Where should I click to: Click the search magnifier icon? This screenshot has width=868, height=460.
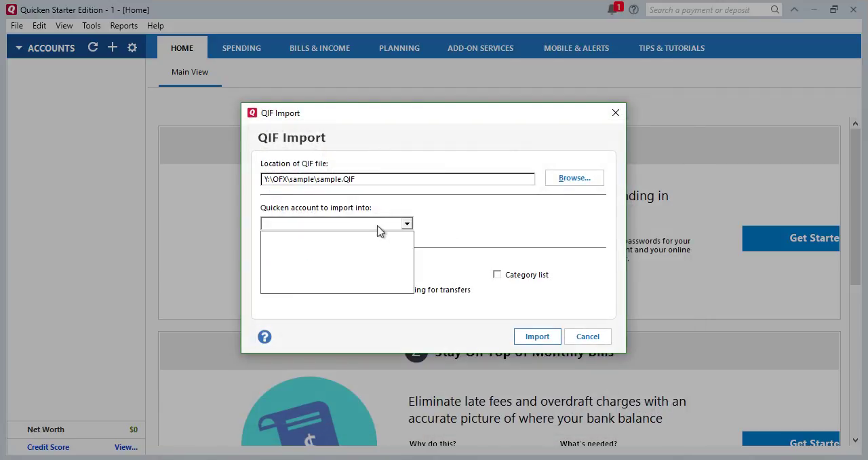pyautogui.click(x=775, y=9)
